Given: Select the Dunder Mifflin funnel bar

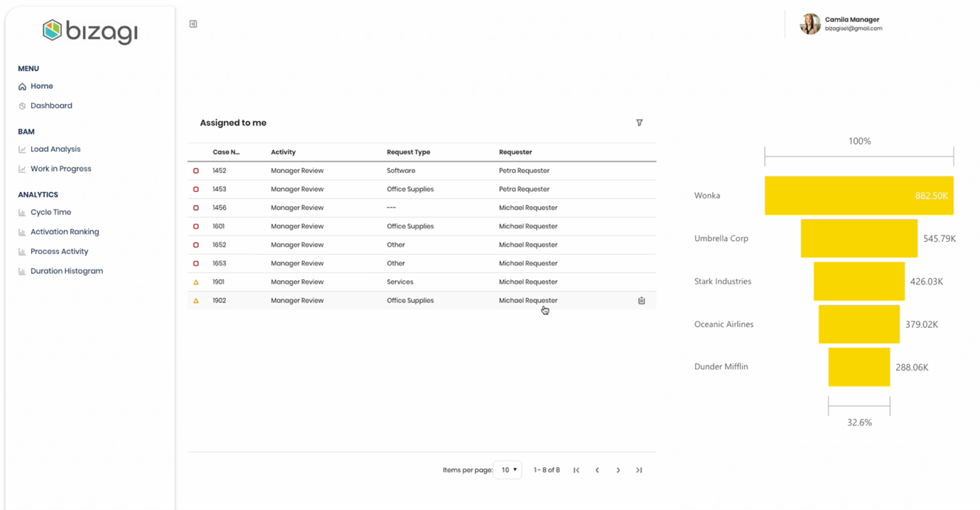Looking at the screenshot, I should click(858, 367).
